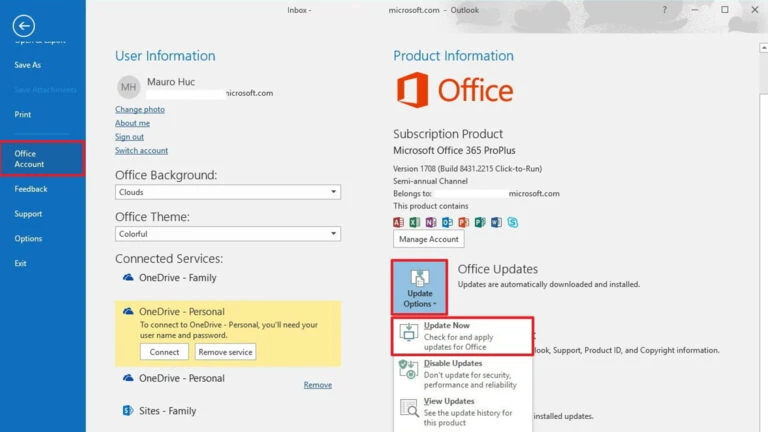
Task: Click the back arrow to exit Backstage
Action: tap(25, 27)
